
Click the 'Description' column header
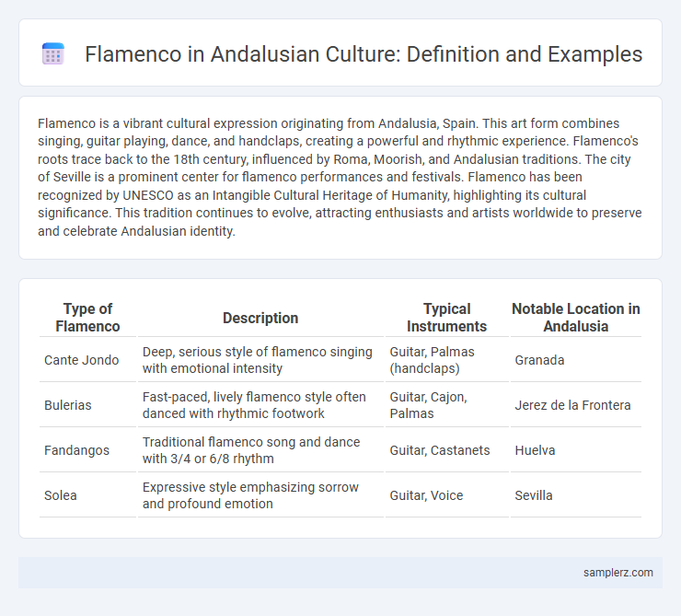pos(260,318)
